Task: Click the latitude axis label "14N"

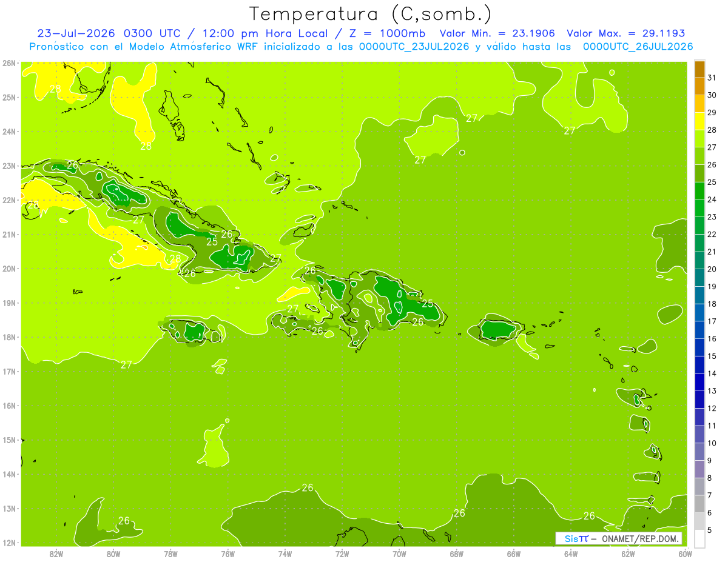Action: [8, 474]
